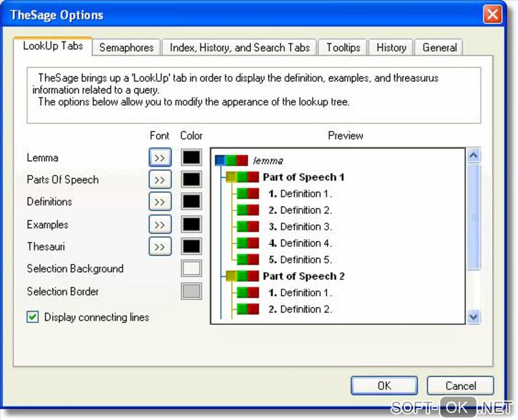This screenshot has height=420, width=518.
Task: Select the lemma node in preview
Action: 268,161
